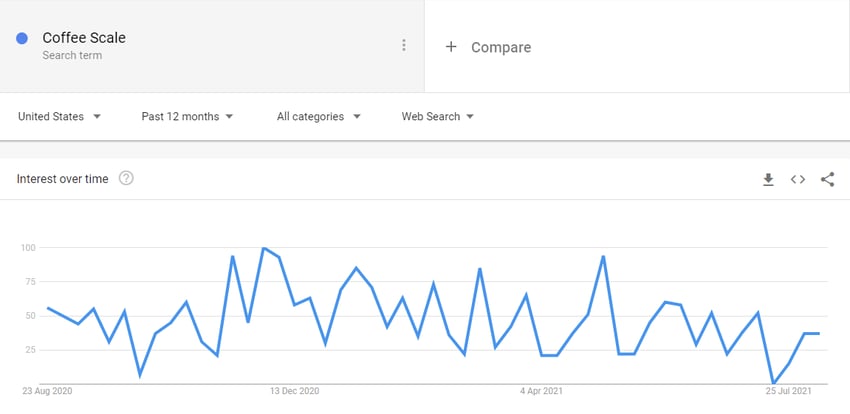Click the plus icon beside Compare
The height and width of the screenshot is (414, 850).
(450, 47)
